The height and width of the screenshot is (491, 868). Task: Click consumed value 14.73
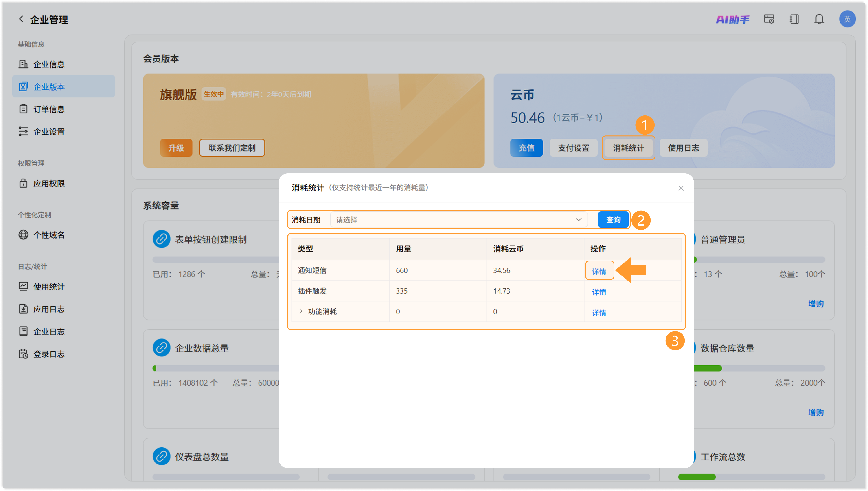(x=501, y=291)
